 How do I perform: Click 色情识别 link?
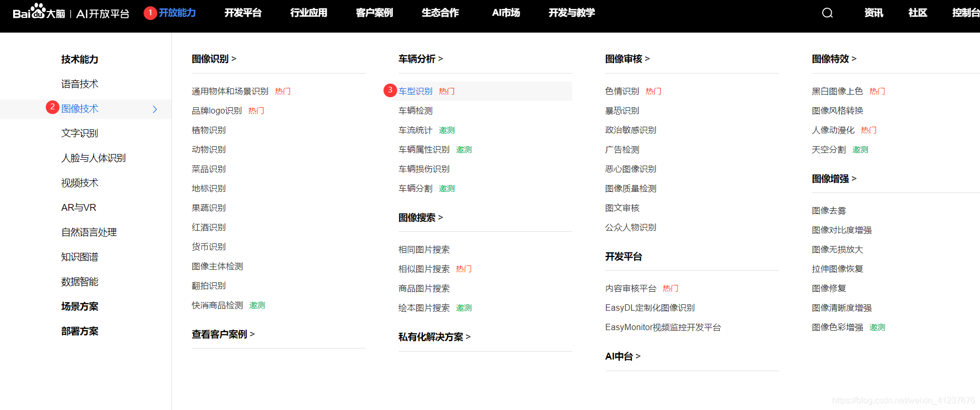point(622,91)
